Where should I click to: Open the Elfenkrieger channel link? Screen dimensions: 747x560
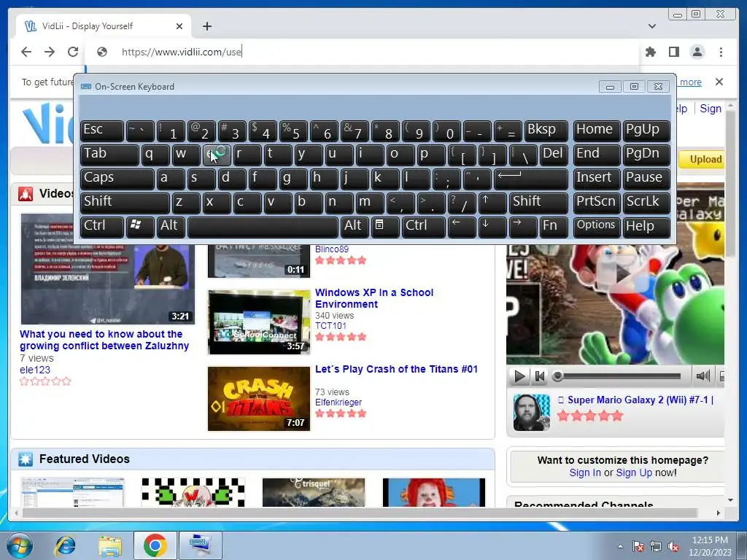338,402
